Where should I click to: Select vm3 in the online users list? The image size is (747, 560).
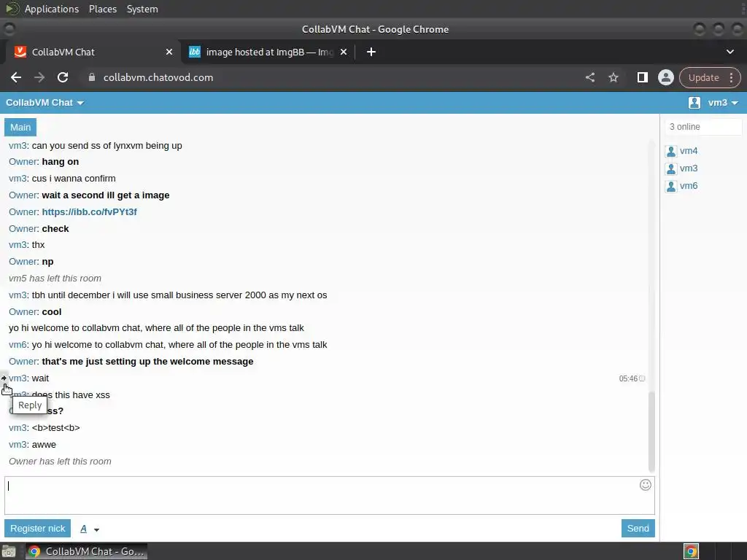coord(689,168)
